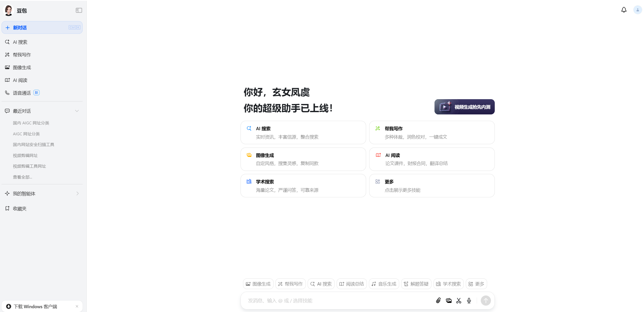Click the send arrow button

click(486, 301)
